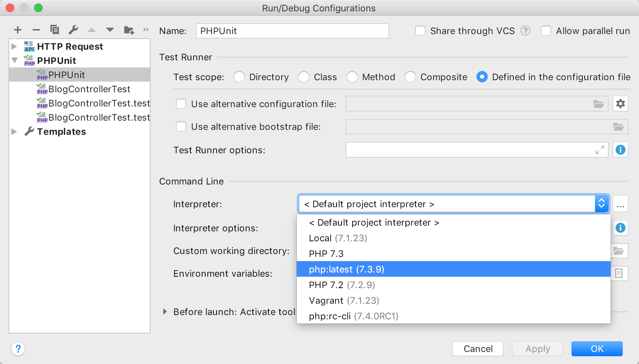Enable Share through VCS
Screen dimensions: 639x364
click(420, 31)
